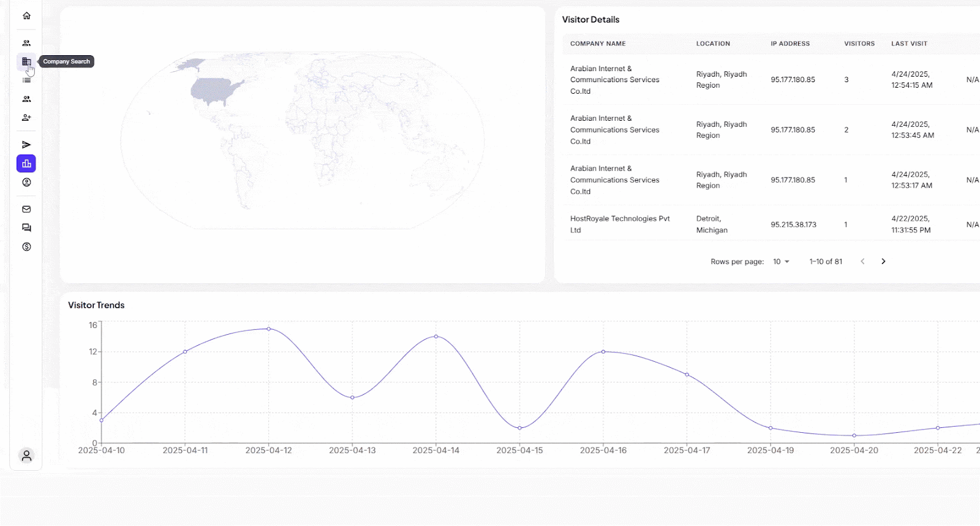Click the circled account icon in sidebar
Image resolution: width=980 pixels, height=526 pixels.
(26, 182)
